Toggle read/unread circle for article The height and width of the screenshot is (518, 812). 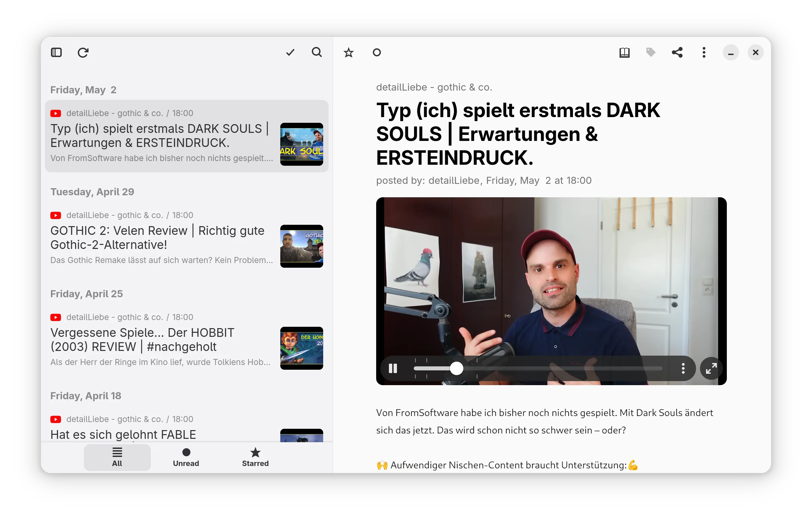(376, 53)
